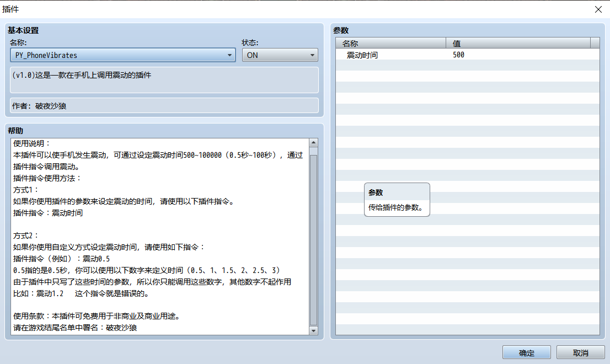This screenshot has height=364, width=610.
Task: Click the 确定 button
Action: pos(526,353)
